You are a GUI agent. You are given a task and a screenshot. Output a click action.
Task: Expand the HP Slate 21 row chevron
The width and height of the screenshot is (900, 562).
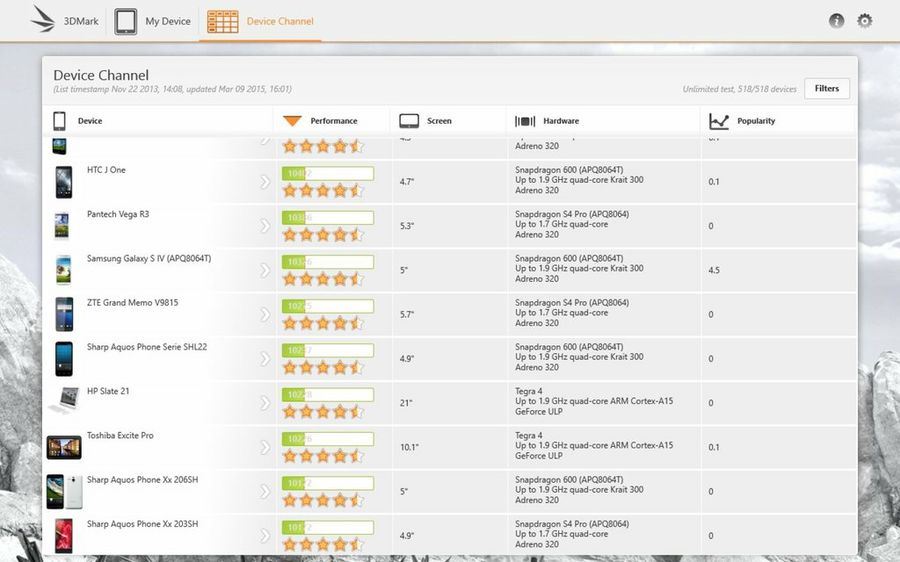click(x=265, y=403)
